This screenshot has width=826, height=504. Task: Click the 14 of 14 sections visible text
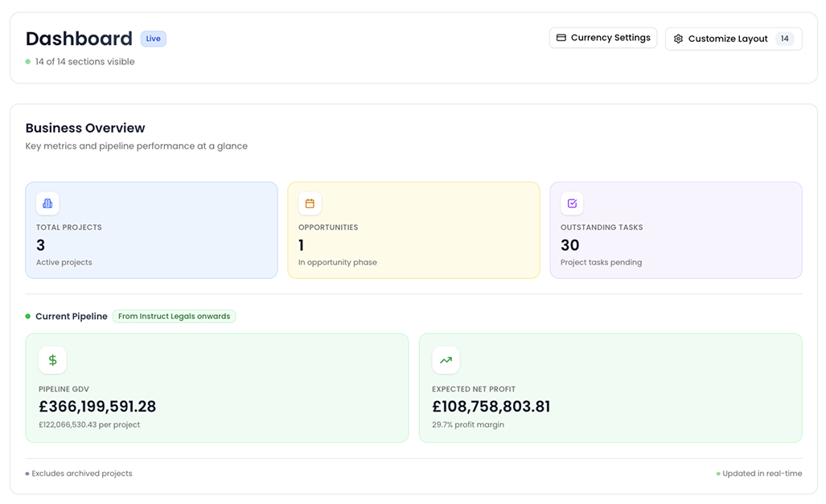click(84, 62)
